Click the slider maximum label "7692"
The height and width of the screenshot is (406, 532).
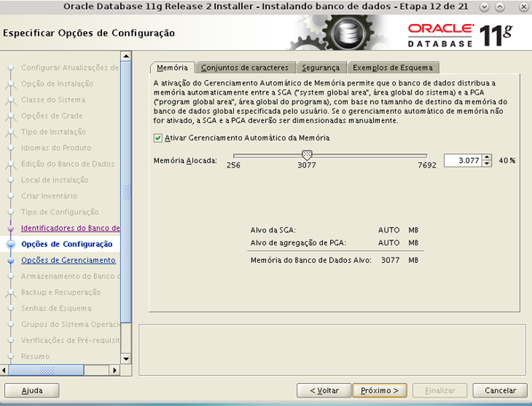point(427,165)
